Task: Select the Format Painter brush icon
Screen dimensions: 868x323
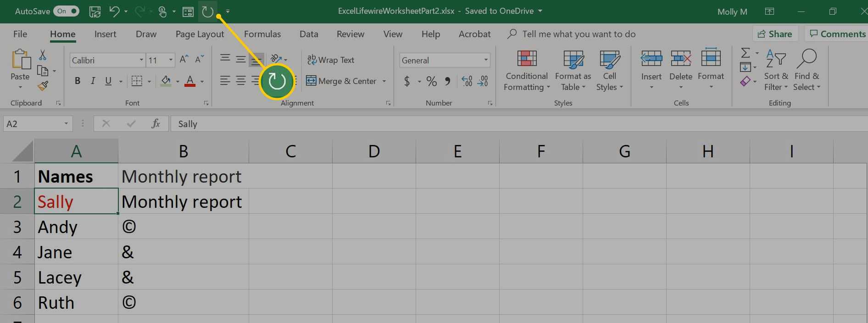Action: click(43, 86)
